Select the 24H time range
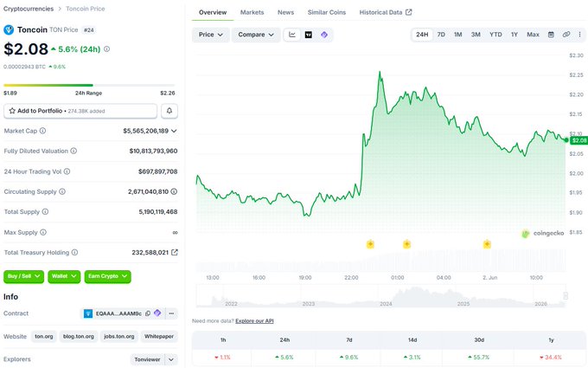This screenshot has height=368, width=588. [x=422, y=35]
